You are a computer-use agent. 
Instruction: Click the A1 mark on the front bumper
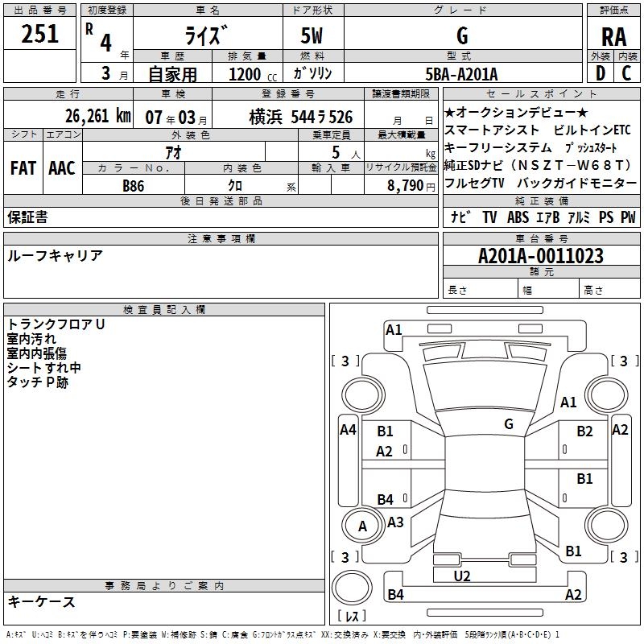click(394, 329)
